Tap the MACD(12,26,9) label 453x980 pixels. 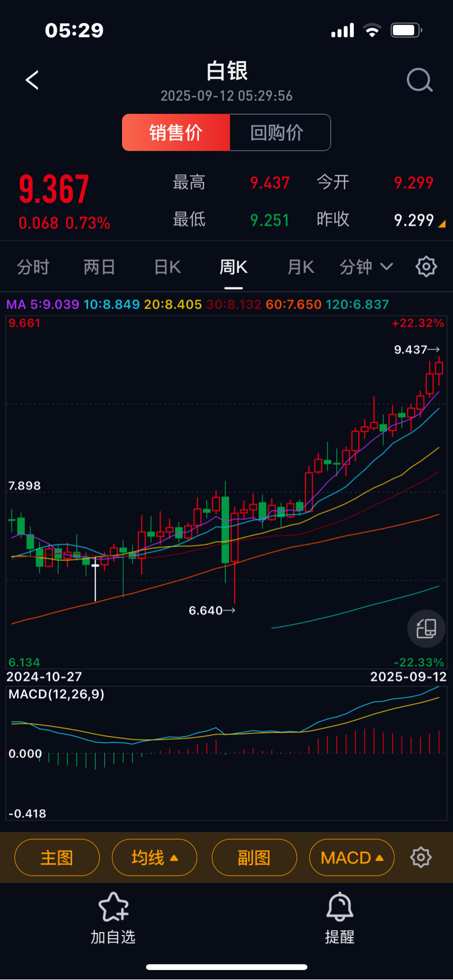(x=57, y=694)
